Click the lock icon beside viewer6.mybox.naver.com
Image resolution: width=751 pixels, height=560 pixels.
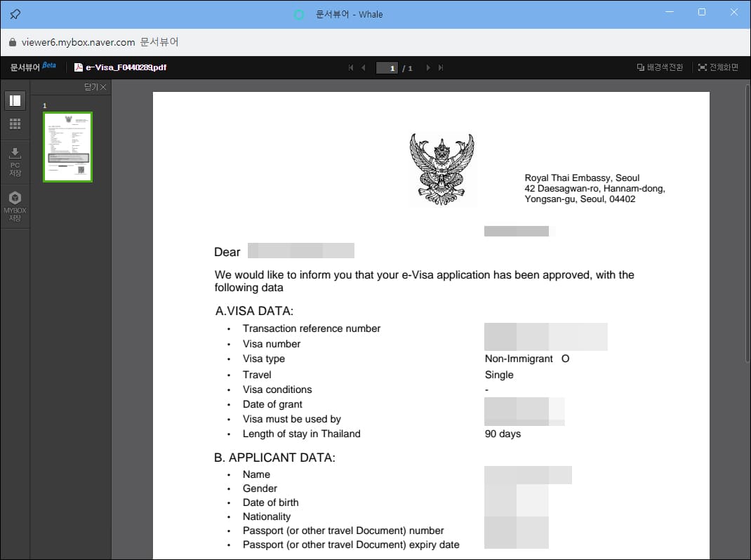(13, 42)
